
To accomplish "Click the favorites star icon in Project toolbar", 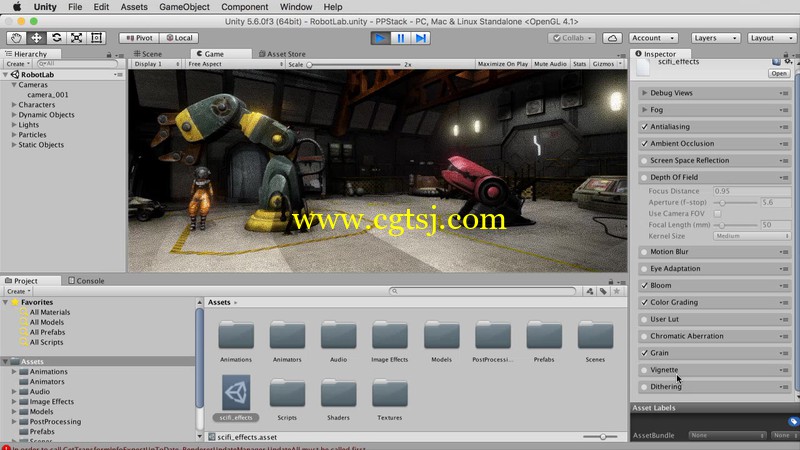I will coord(616,291).
